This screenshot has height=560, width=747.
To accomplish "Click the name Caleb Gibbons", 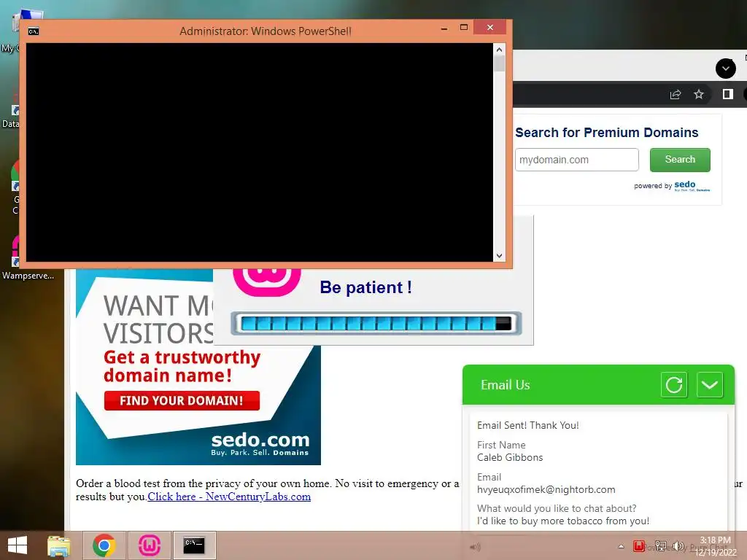I will click(510, 457).
